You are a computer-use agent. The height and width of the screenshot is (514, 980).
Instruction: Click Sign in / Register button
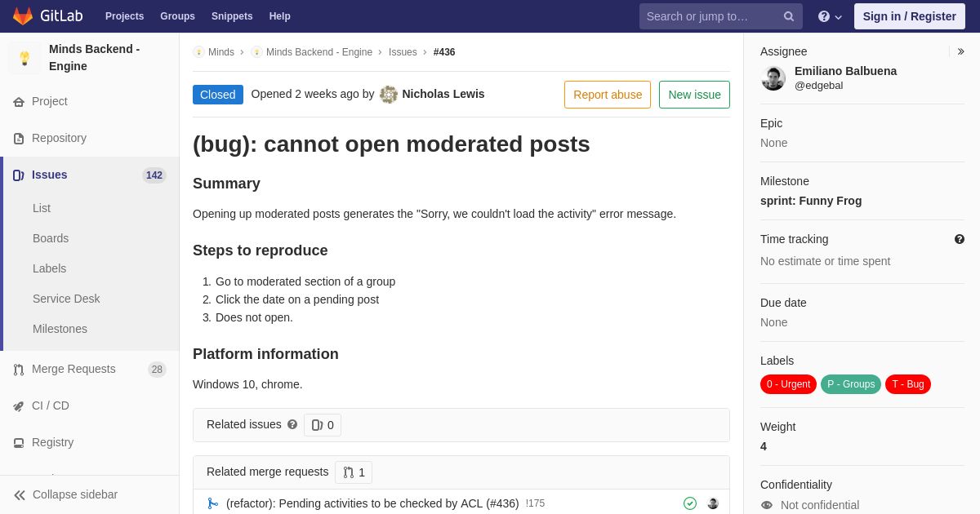[910, 16]
